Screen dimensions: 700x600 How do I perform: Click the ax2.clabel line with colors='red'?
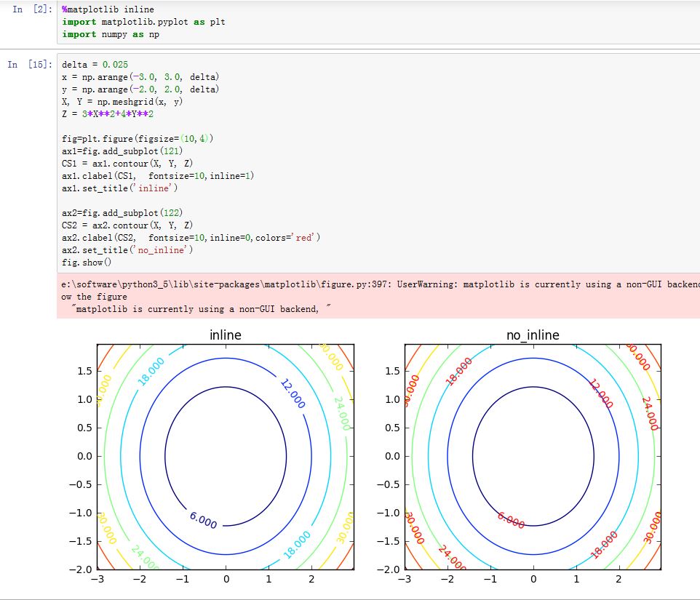click(191, 238)
